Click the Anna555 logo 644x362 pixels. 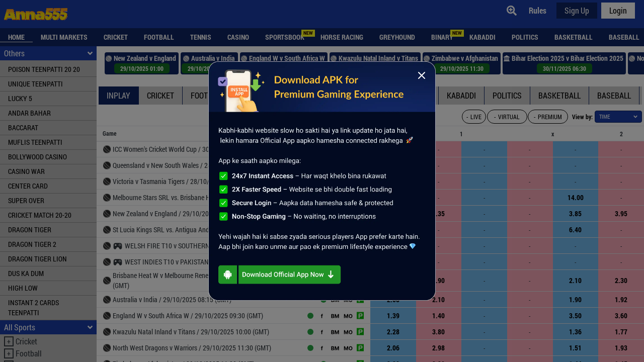pyautogui.click(x=36, y=14)
